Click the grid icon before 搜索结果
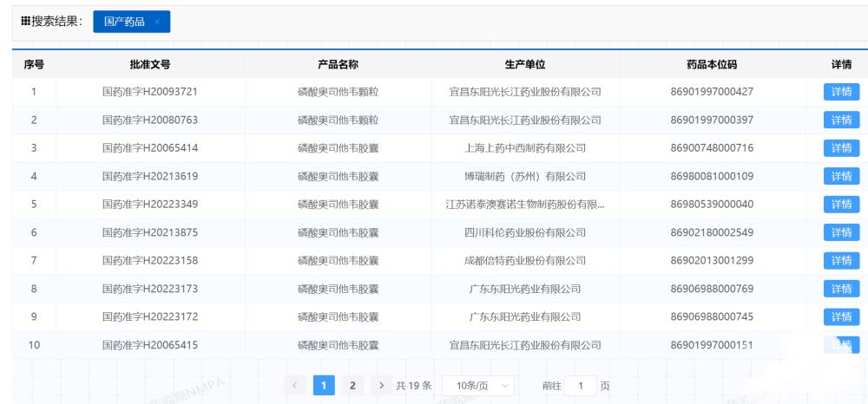The image size is (868, 404). (25, 22)
